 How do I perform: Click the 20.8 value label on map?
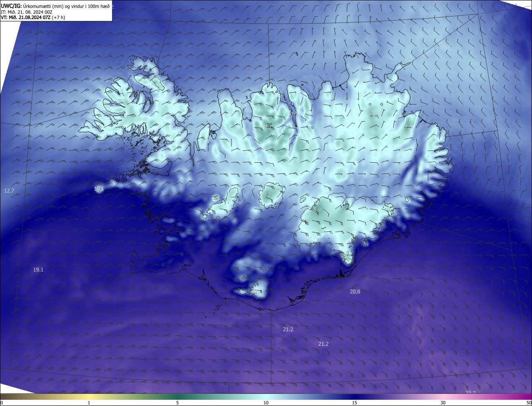pos(355,292)
